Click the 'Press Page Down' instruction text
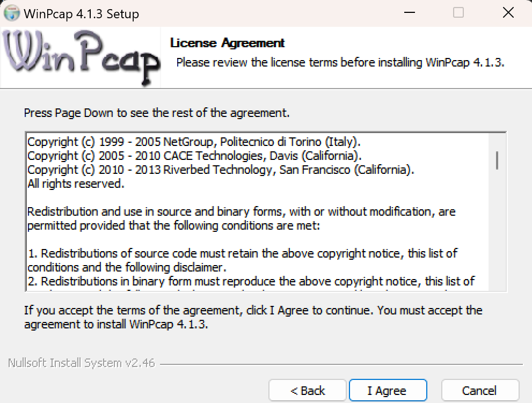Image resolution: width=532 pixels, height=403 pixels. 157,113
